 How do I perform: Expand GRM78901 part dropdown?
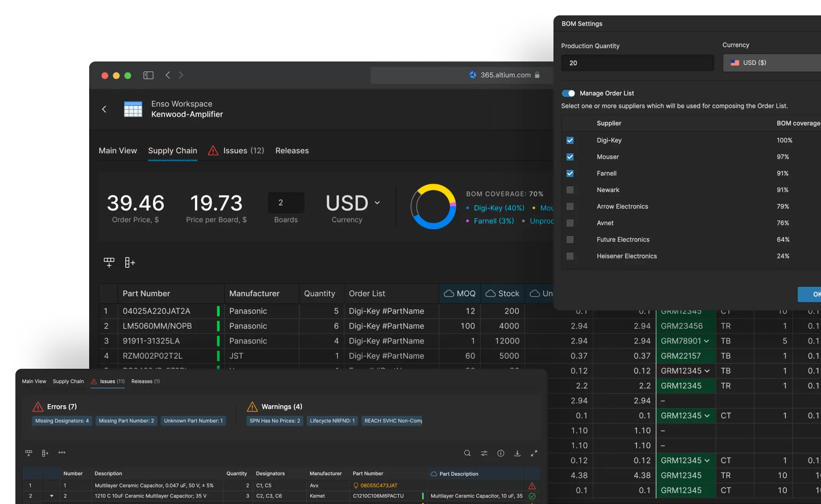point(706,341)
